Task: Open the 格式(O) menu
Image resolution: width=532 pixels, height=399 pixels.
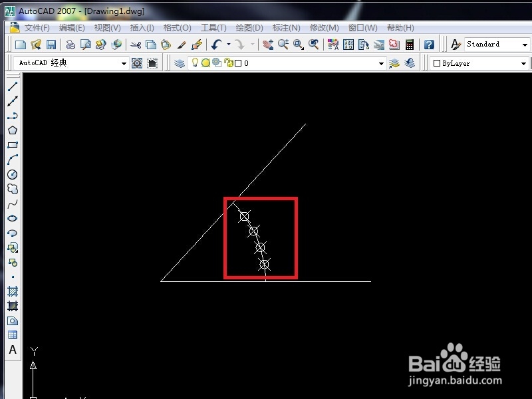Action: [177, 28]
